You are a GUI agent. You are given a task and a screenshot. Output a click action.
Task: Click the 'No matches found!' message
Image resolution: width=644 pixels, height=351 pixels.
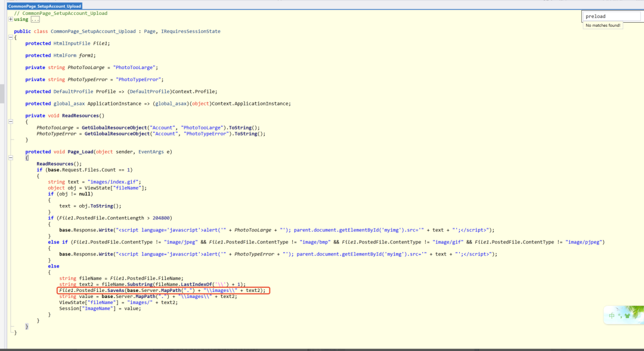click(x=602, y=26)
